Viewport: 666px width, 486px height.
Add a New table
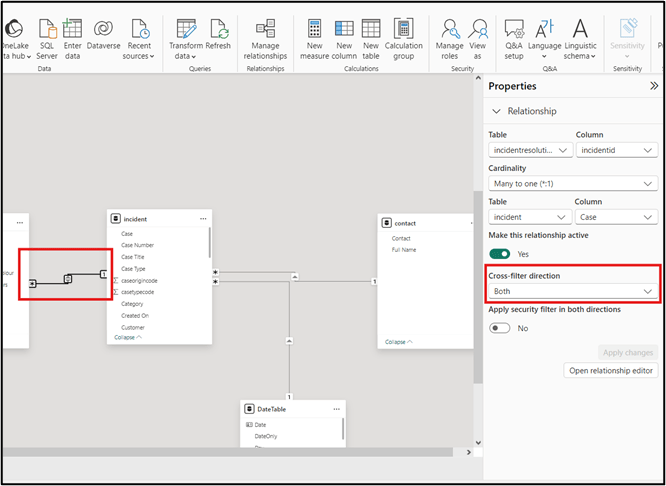(371, 29)
